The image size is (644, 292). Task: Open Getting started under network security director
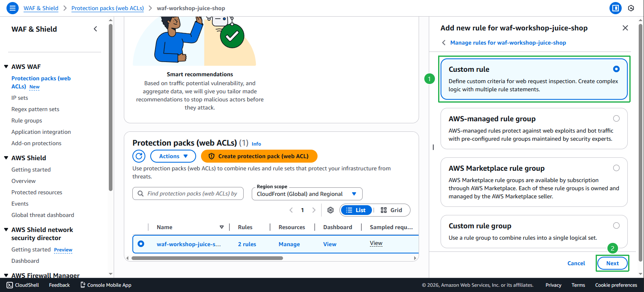coord(31,249)
